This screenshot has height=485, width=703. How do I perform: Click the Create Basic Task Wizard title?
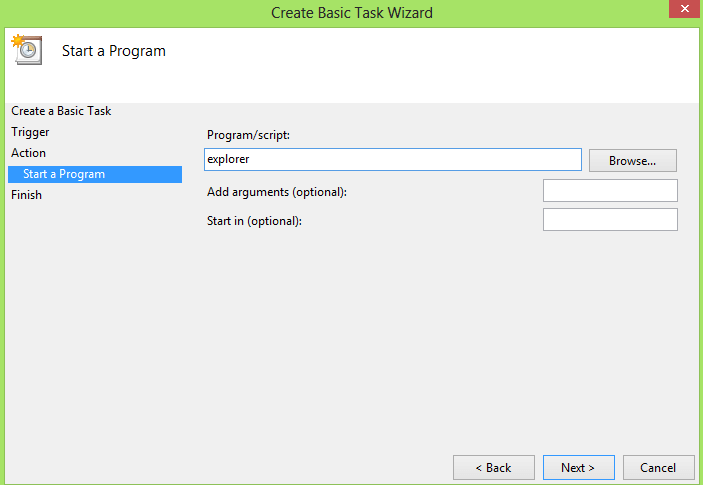352,13
